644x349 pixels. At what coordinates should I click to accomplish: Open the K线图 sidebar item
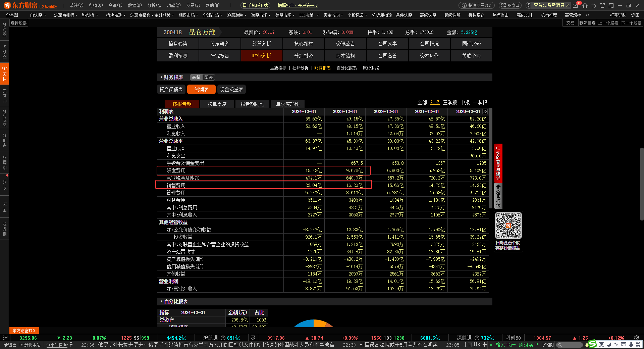[4, 51]
